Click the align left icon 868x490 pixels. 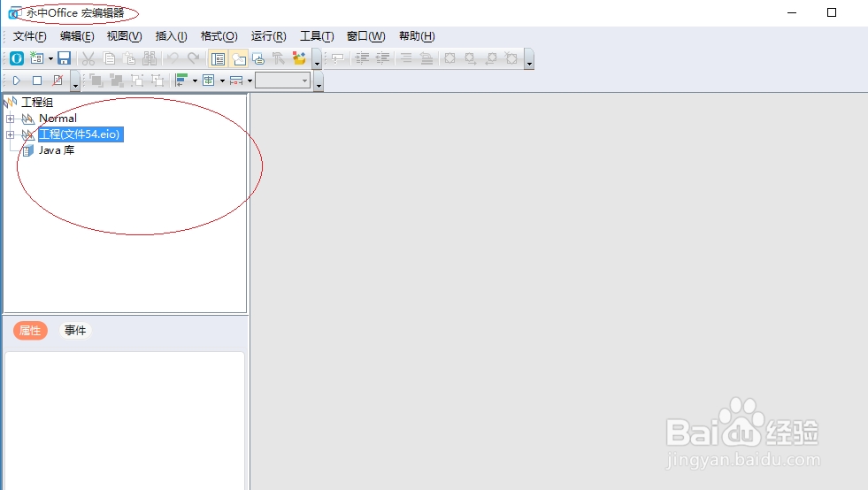point(181,80)
